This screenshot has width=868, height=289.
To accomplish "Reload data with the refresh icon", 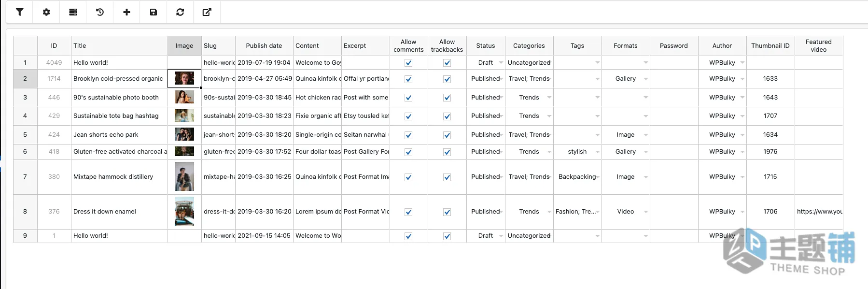I will [x=180, y=12].
